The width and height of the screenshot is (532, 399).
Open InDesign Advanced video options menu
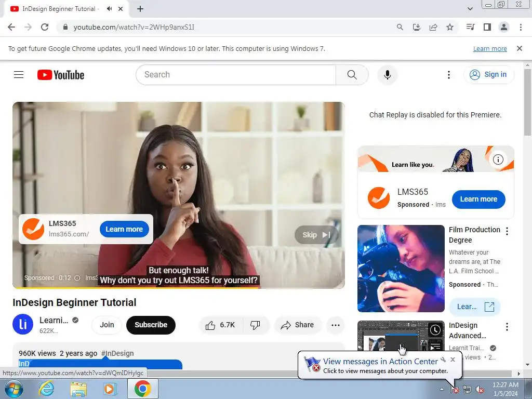pos(507,327)
